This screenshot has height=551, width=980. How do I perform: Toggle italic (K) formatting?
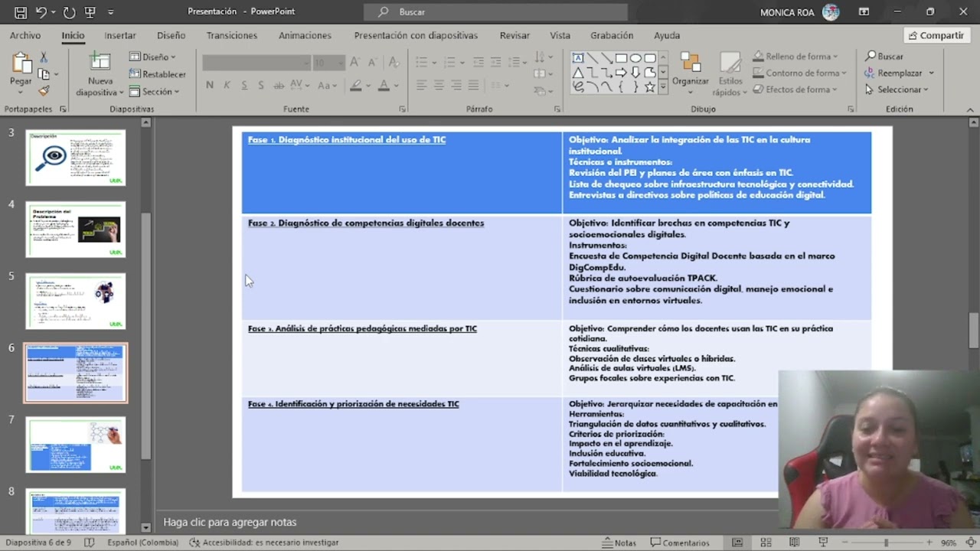(x=227, y=85)
